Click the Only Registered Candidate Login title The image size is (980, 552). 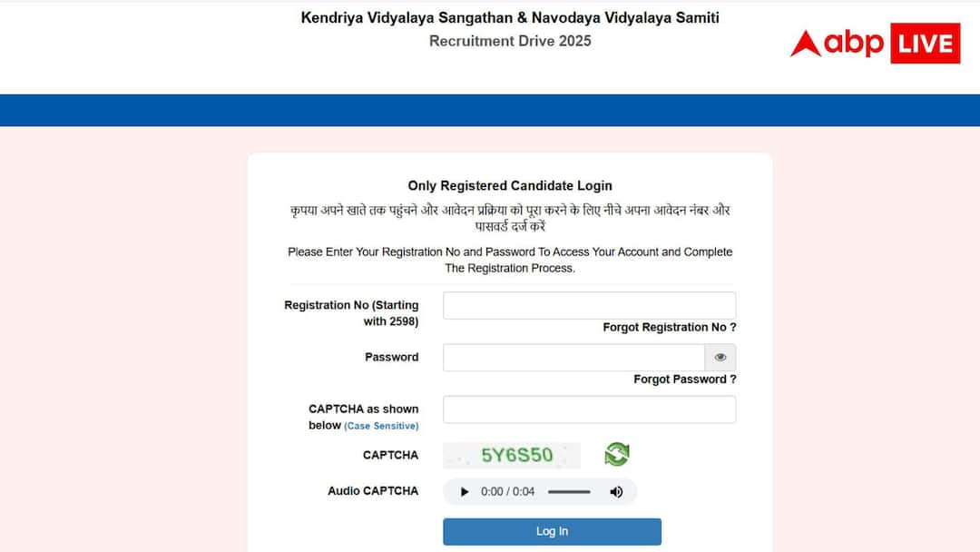pyautogui.click(x=510, y=186)
